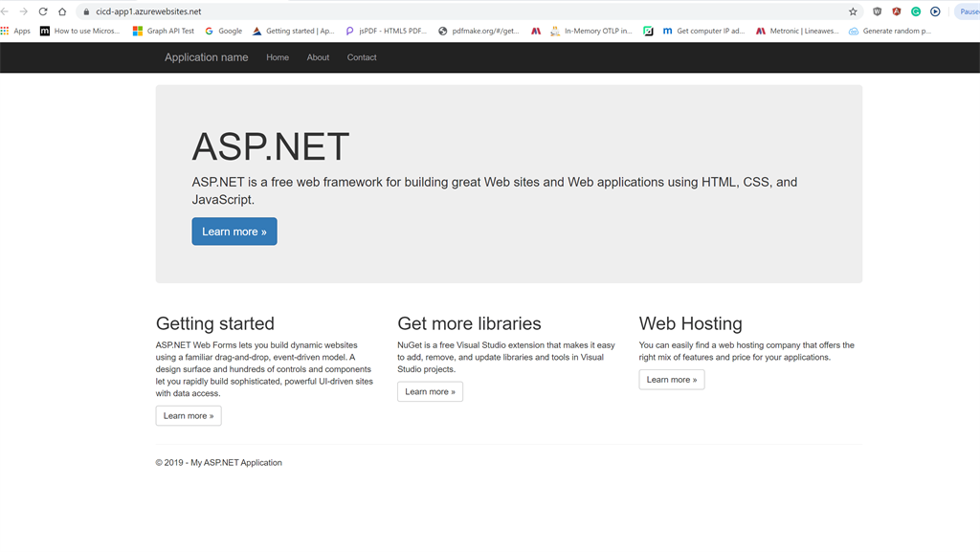This screenshot has height=552, width=980.
Task: Click inside the address bar
Action: pos(287,12)
